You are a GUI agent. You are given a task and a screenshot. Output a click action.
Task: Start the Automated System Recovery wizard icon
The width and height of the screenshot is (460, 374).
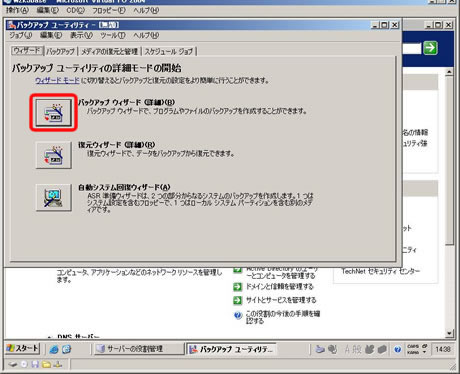tap(54, 198)
